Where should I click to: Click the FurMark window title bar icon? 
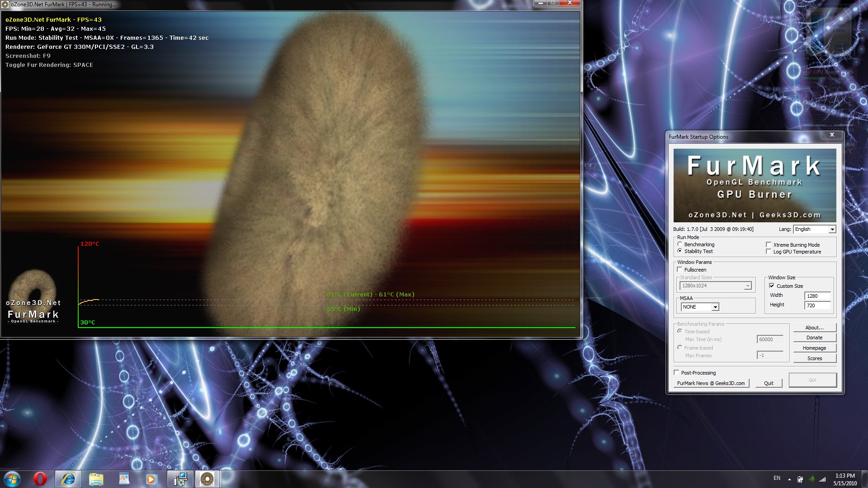6,5
